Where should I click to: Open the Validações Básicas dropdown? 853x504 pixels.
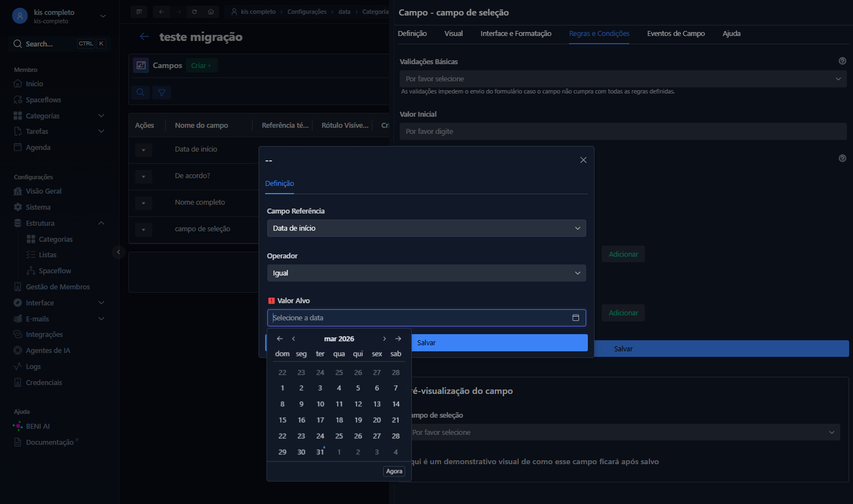(x=623, y=79)
